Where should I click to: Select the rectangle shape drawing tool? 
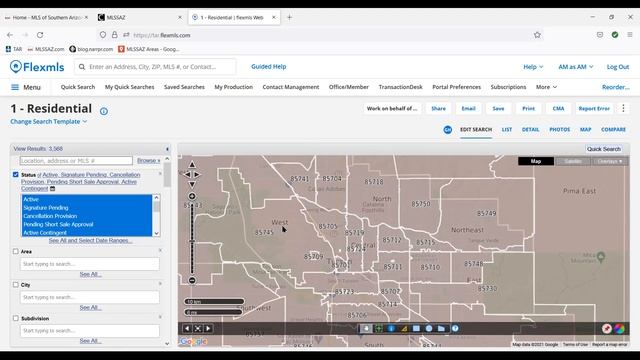pyautogui.click(x=416, y=328)
